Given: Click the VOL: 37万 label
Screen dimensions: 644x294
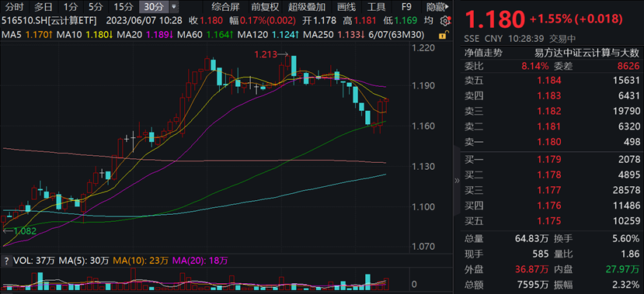Looking at the screenshot, I should pos(33,261).
